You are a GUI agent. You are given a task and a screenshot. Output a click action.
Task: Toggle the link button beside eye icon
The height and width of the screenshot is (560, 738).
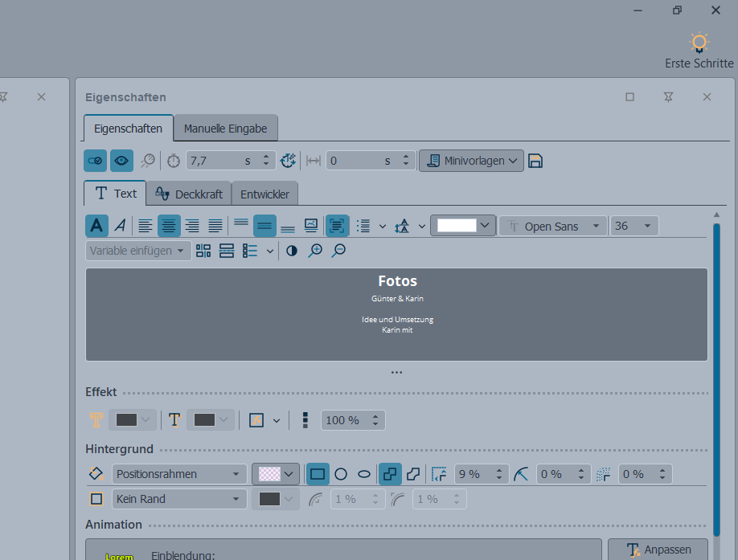(95, 161)
